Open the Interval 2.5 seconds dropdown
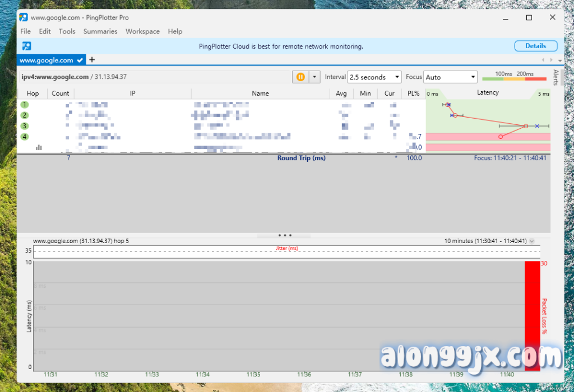The width and height of the screenshot is (574, 392). 374,77
